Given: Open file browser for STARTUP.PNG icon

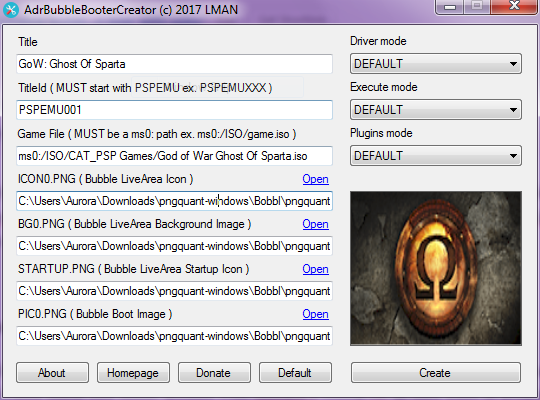Looking at the screenshot, I should click(315, 269).
